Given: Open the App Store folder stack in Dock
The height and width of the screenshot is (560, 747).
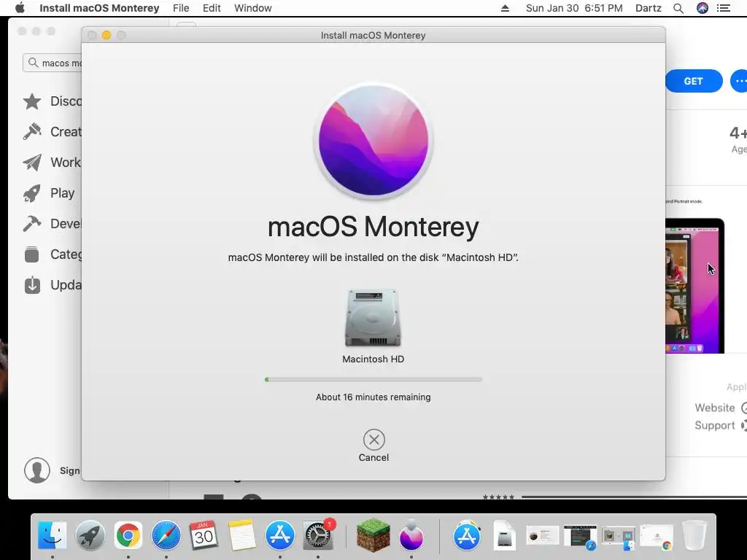Looking at the screenshot, I should pyautogui.click(x=467, y=535).
